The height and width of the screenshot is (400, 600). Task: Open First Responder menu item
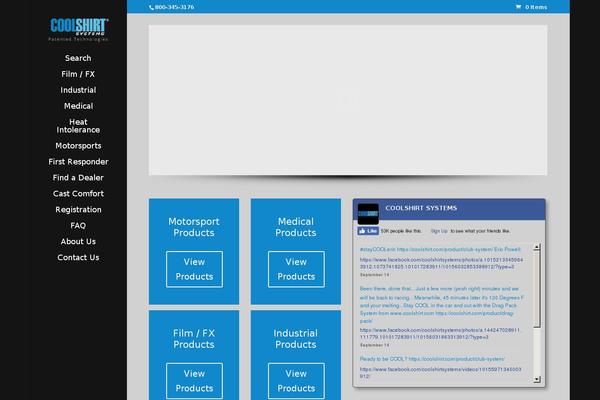click(78, 162)
